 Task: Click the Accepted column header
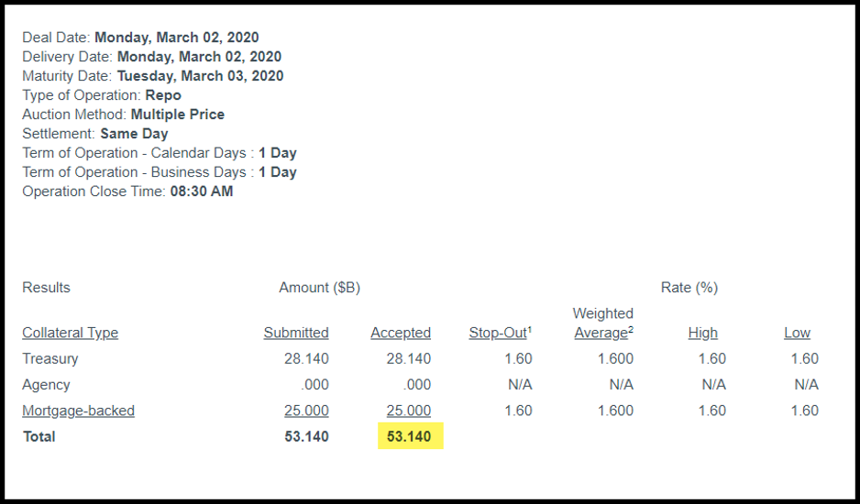[401, 333]
